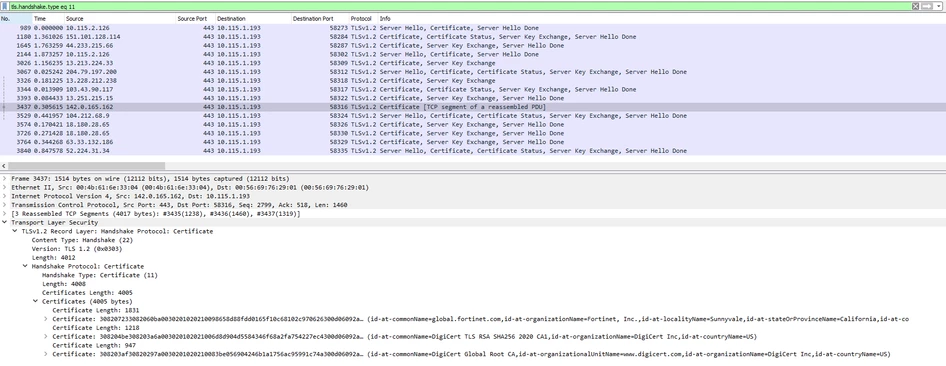The height and width of the screenshot is (366, 946).
Task: Collapse the Handshake Protocol: Certificate node
Action: 25,266
